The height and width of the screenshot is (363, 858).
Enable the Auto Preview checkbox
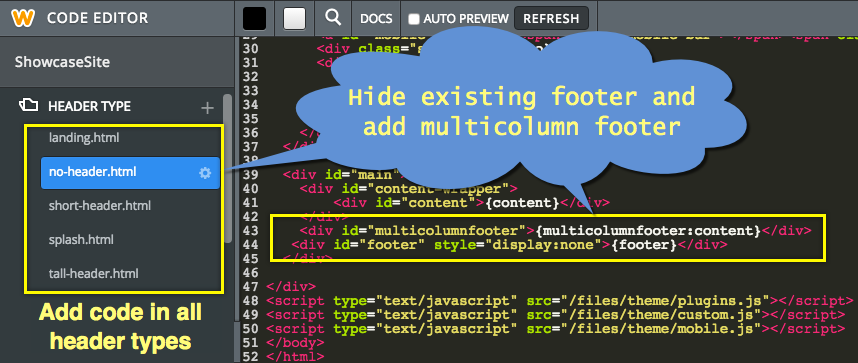pyautogui.click(x=414, y=19)
